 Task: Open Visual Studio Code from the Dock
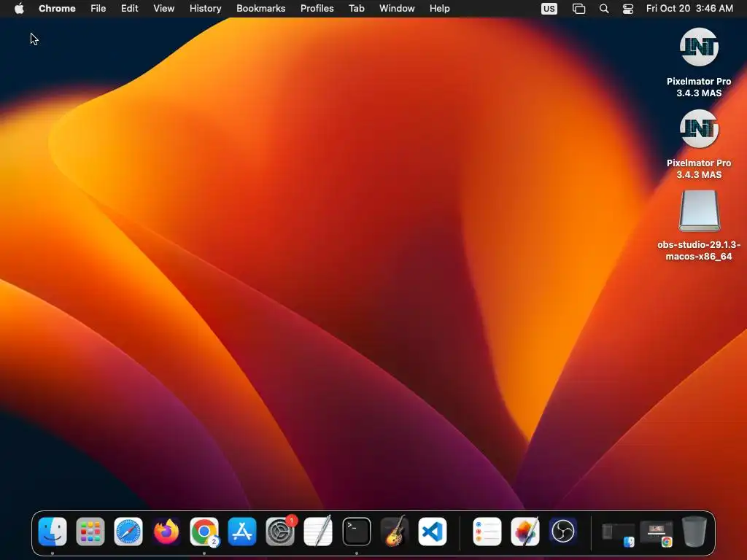click(x=433, y=532)
